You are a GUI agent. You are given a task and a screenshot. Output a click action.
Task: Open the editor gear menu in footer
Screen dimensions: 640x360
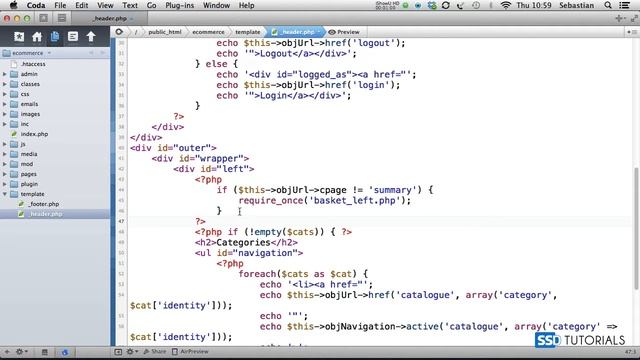pos(131,351)
